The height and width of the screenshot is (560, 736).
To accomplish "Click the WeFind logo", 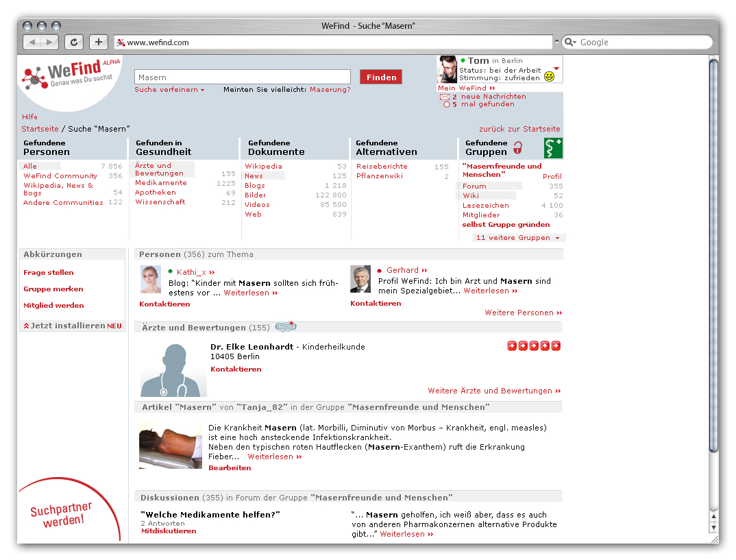I will (x=69, y=75).
